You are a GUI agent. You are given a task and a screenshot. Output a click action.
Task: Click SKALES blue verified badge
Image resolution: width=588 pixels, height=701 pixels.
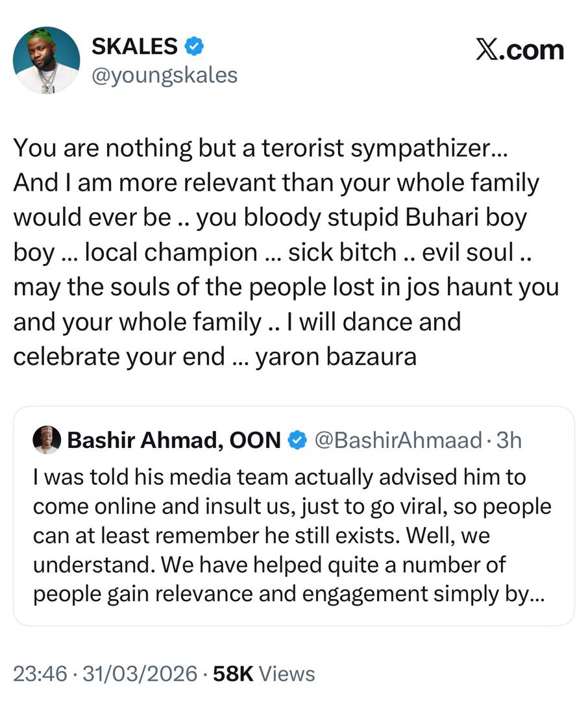click(193, 46)
